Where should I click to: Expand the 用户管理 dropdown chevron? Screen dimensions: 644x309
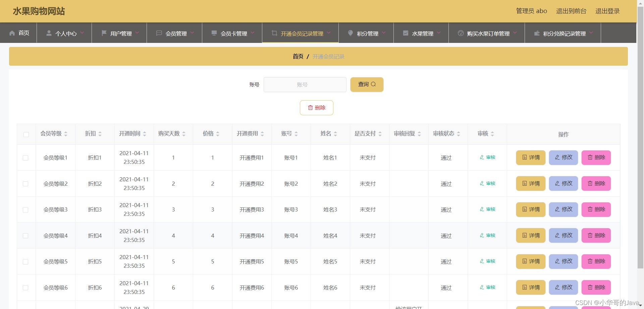point(137,33)
